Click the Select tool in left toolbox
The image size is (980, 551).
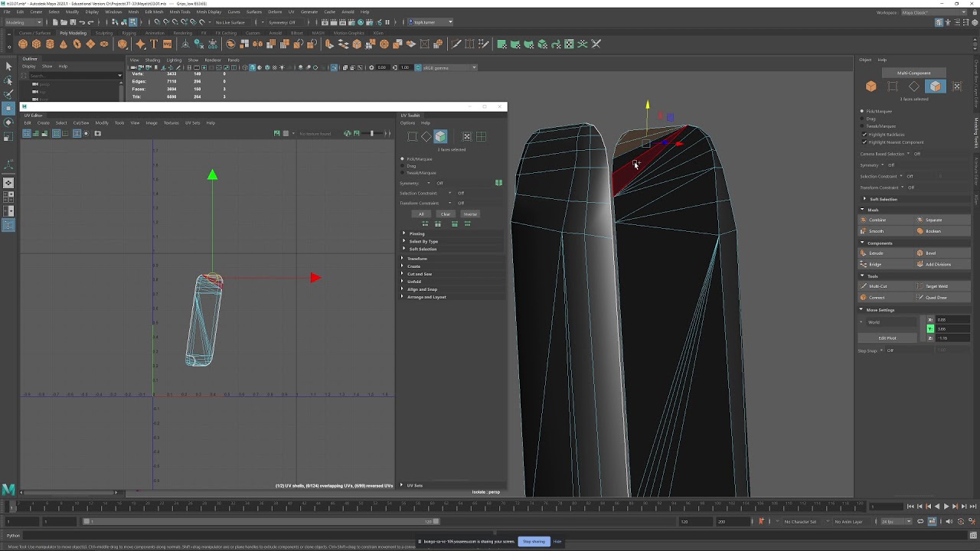pos(8,67)
